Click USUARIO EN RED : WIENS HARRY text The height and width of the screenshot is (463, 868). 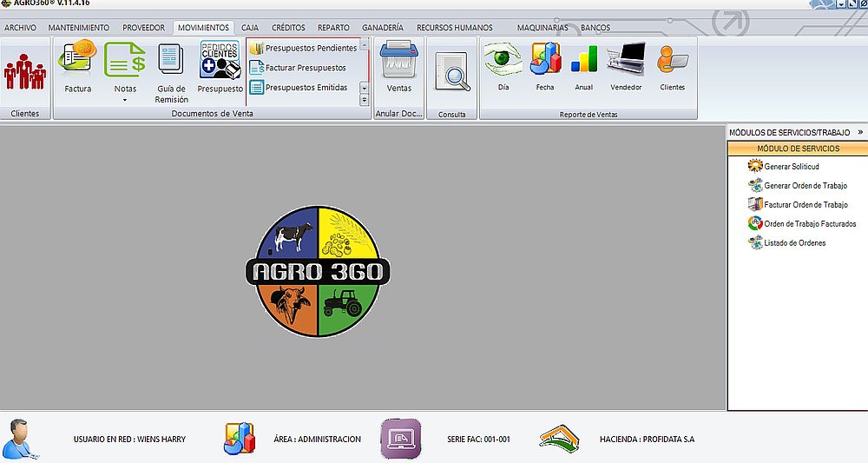pos(129,440)
